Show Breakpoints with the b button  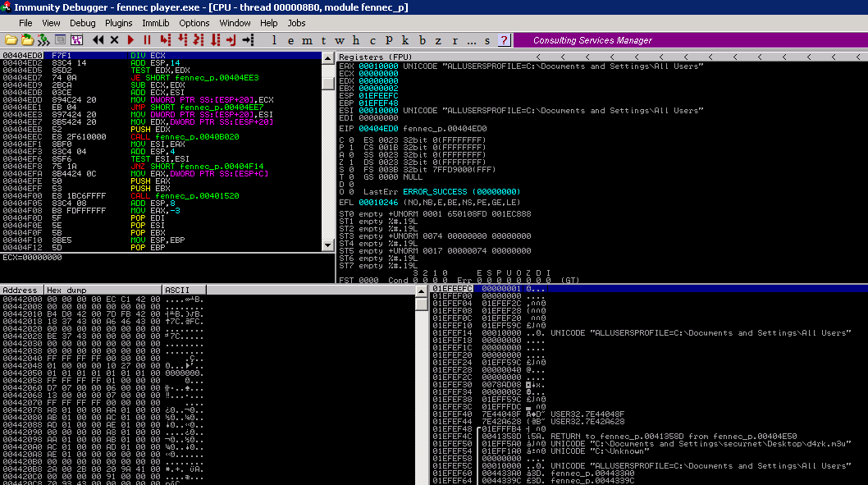pos(423,40)
